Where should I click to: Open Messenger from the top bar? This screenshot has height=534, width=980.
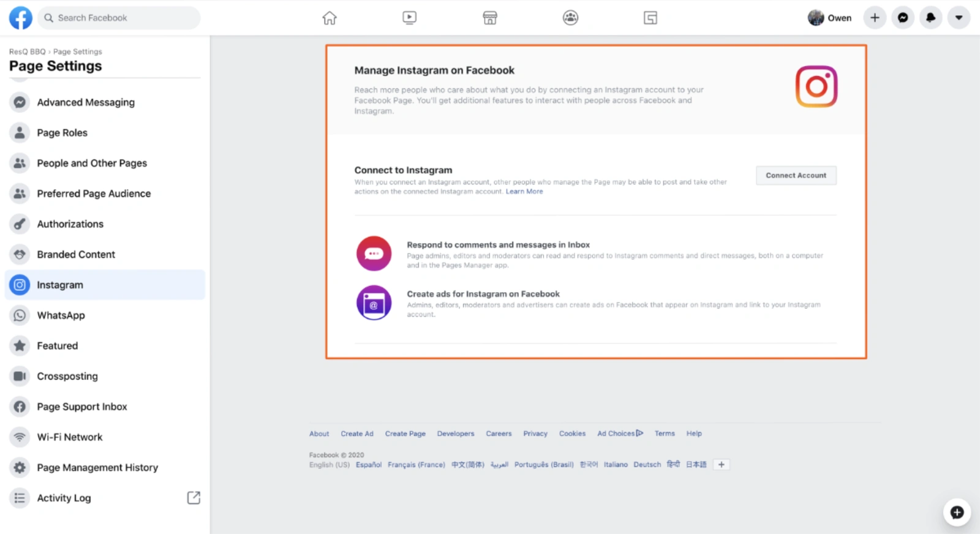[x=903, y=18]
